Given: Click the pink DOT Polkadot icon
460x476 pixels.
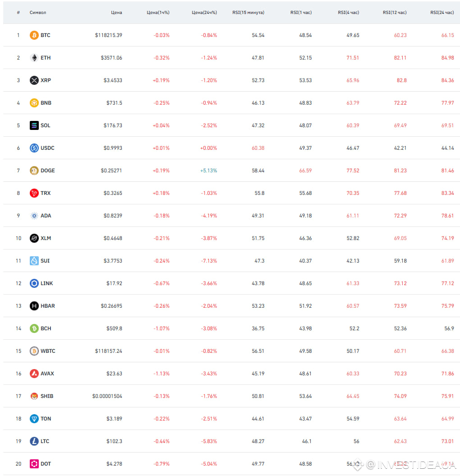Looking at the screenshot, I should (x=34, y=464).
